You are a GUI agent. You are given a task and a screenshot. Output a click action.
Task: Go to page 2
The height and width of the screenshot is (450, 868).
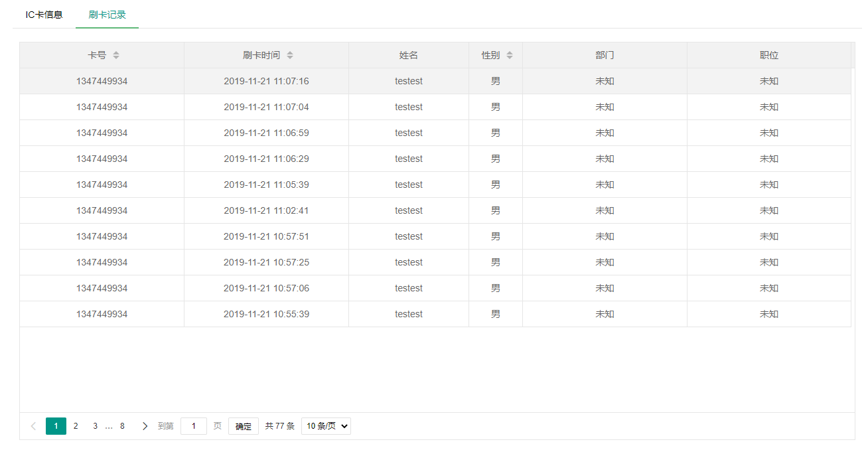(76, 426)
